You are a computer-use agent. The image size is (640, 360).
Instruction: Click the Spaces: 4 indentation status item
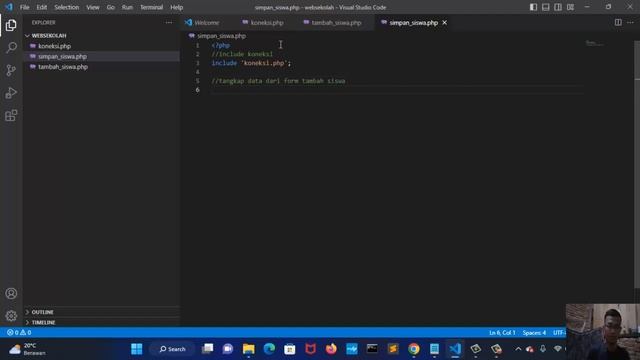534,333
